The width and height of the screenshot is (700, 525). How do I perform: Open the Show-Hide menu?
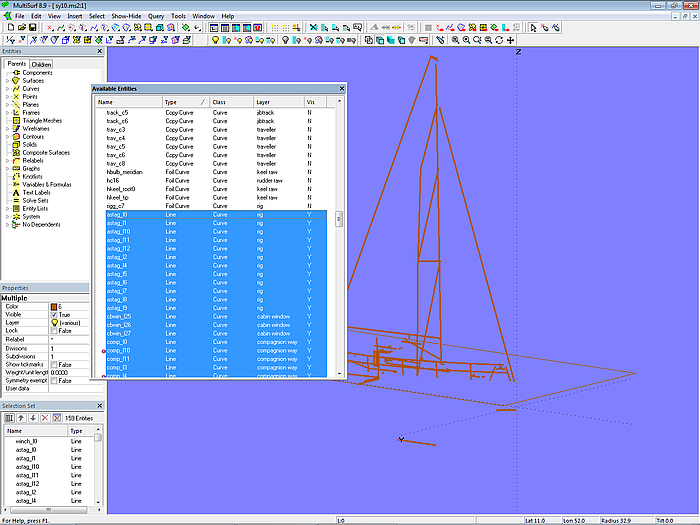pos(126,17)
